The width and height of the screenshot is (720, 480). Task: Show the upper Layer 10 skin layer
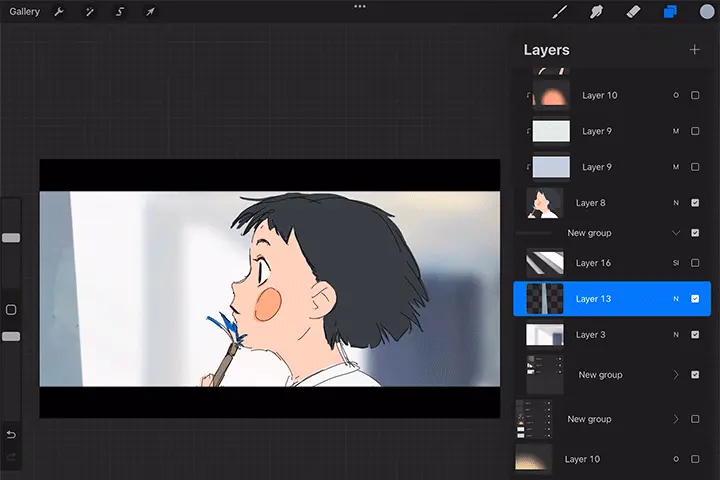pyautogui.click(x=695, y=95)
